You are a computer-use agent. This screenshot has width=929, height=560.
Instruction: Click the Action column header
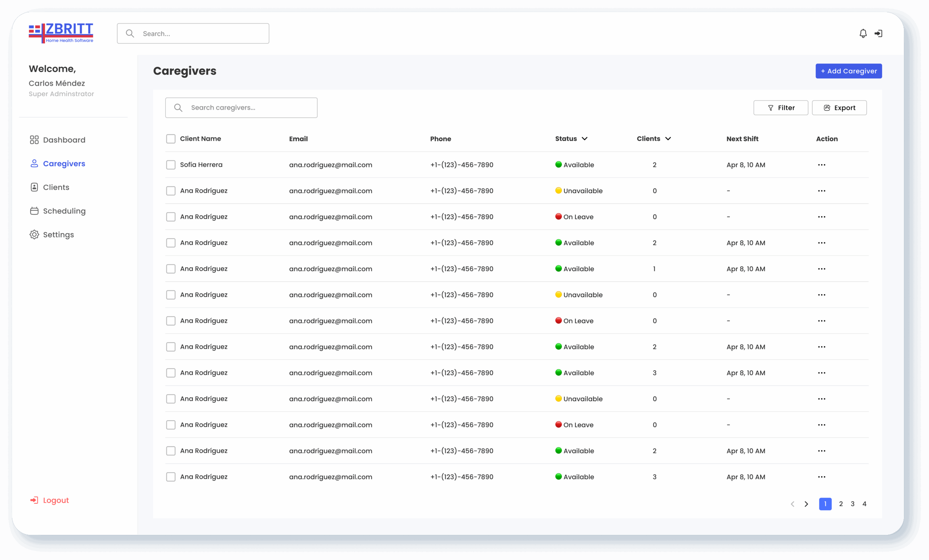827,139
